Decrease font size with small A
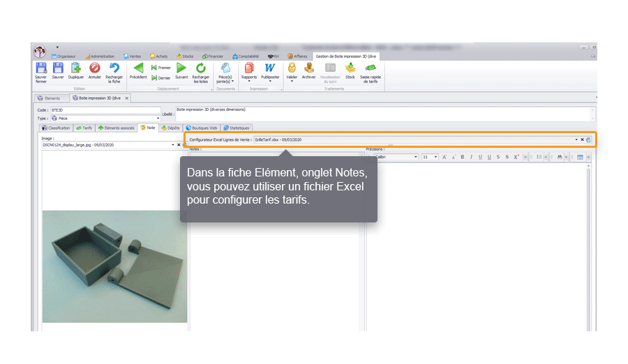This screenshot has width=628, height=364. click(454, 158)
